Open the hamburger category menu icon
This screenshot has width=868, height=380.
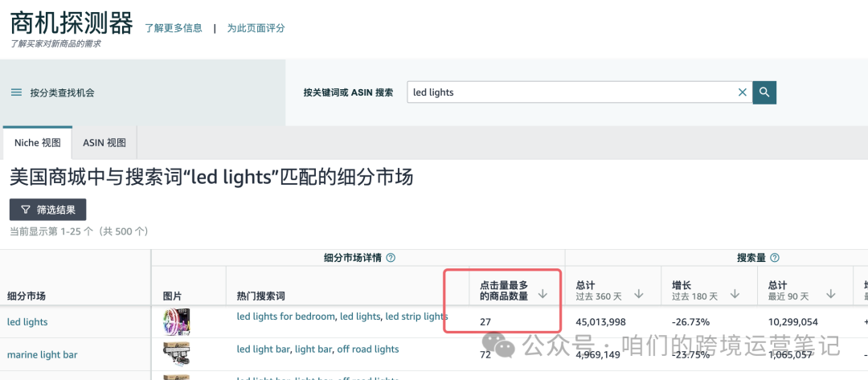click(x=17, y=92)
